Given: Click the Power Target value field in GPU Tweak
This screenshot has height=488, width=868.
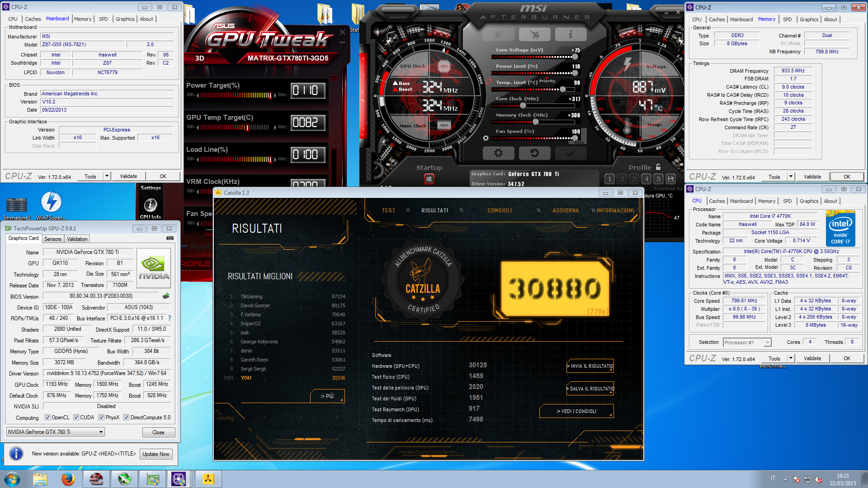Looking at the screenshot, I should coord(308,90).
